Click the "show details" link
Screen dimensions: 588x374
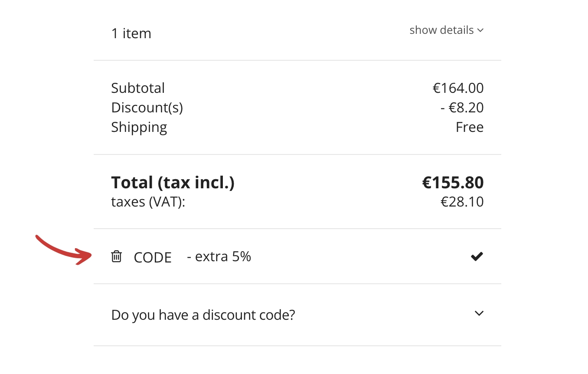click(441, 30)
